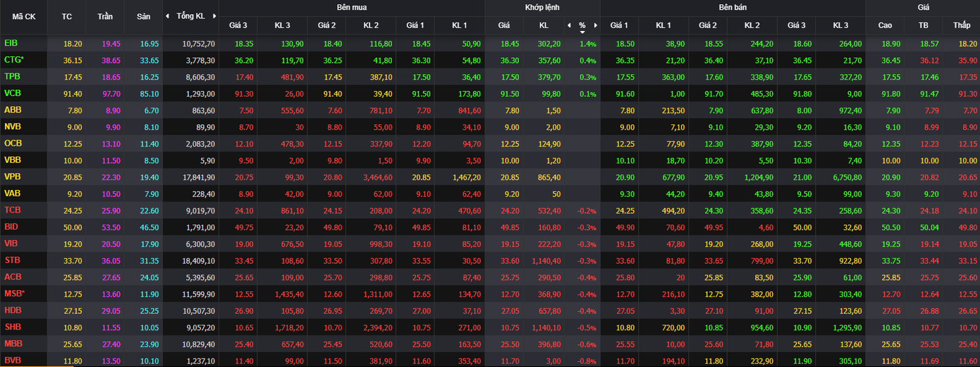Open MSB* stock symbol
Screen dimensions: 980x367
[14, 293]
